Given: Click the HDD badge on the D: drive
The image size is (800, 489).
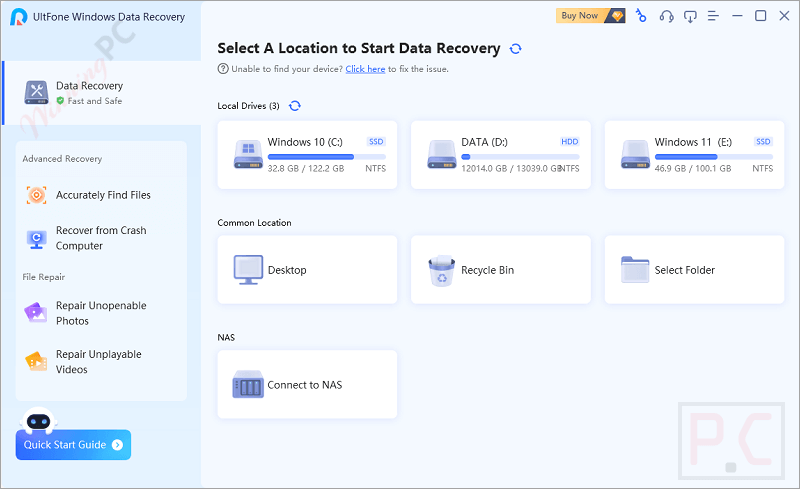Looking at the screenshot, I should 569,141.
